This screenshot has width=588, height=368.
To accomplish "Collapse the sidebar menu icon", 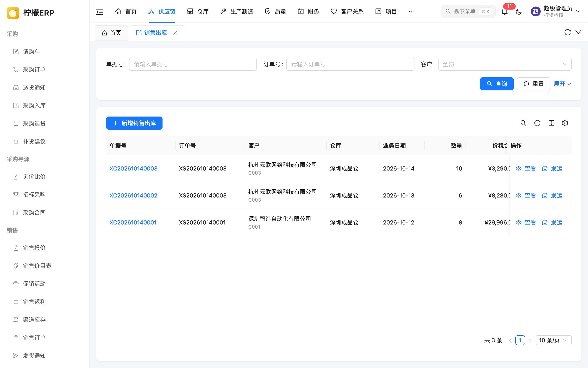I will pos(100,11).
